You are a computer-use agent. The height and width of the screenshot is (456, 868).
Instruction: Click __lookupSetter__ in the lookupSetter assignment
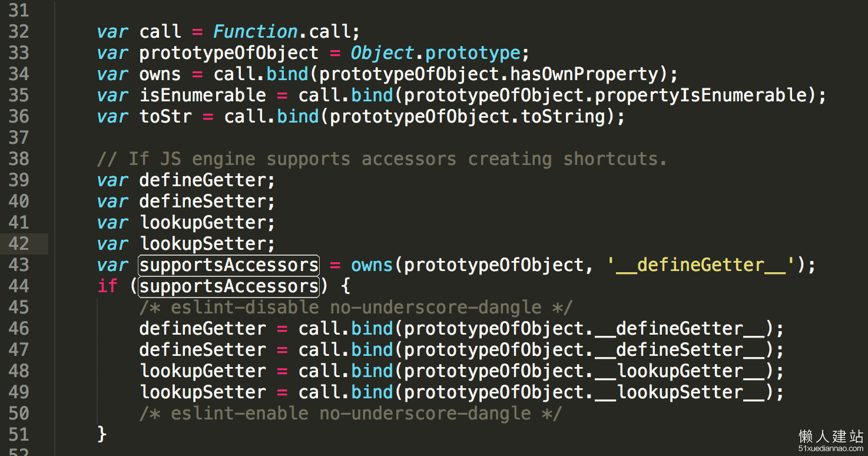(680, 392)
